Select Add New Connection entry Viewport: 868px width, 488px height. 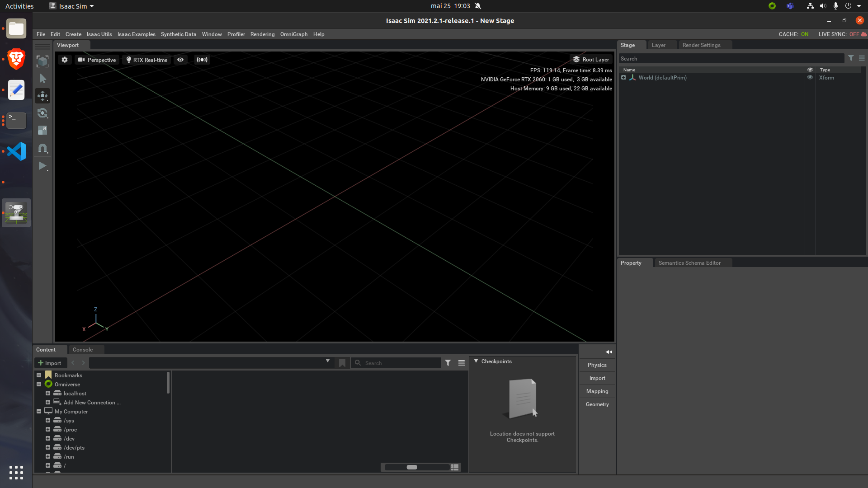click(92, 403)
